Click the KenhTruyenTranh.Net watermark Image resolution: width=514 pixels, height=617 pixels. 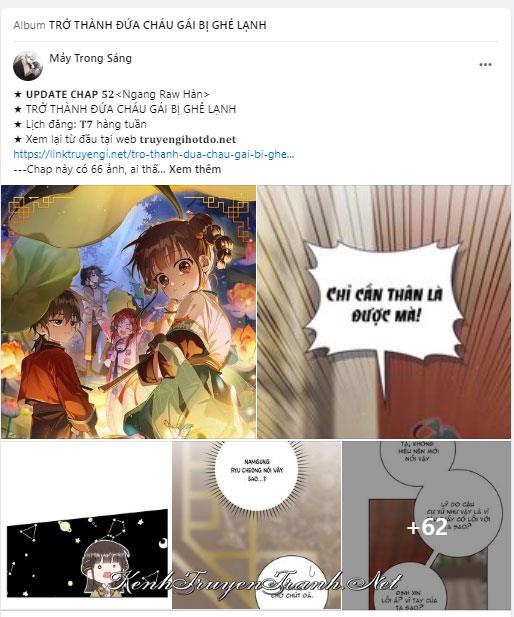click(255, 583)
